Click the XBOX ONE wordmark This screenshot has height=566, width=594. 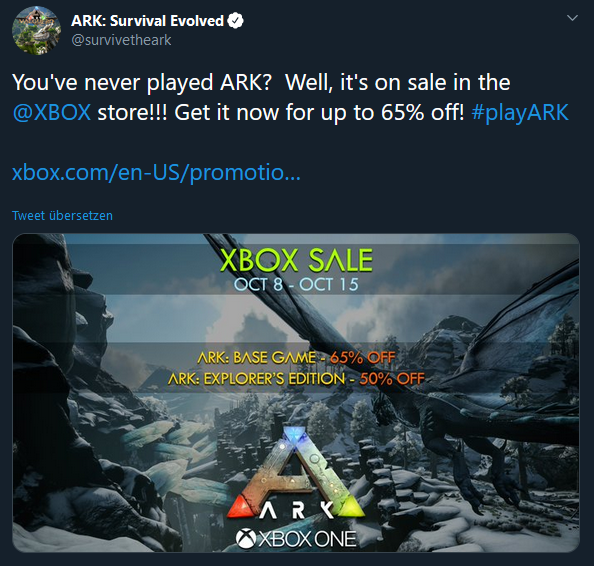pos(308,539)
